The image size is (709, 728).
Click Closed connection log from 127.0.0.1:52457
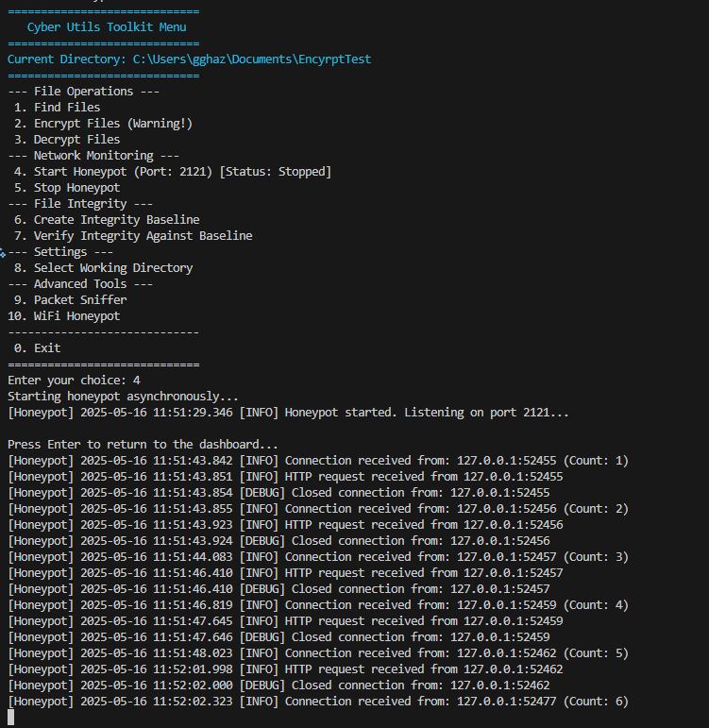(279, 589)
